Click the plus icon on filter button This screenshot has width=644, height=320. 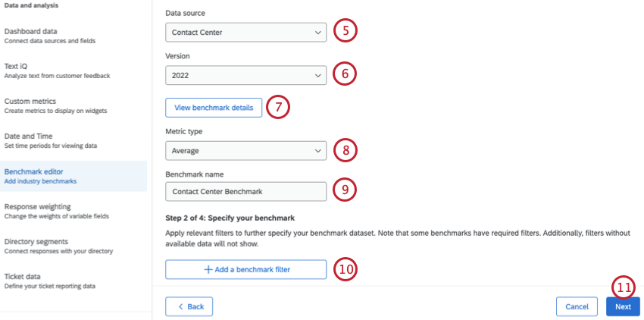click(207, 269)
